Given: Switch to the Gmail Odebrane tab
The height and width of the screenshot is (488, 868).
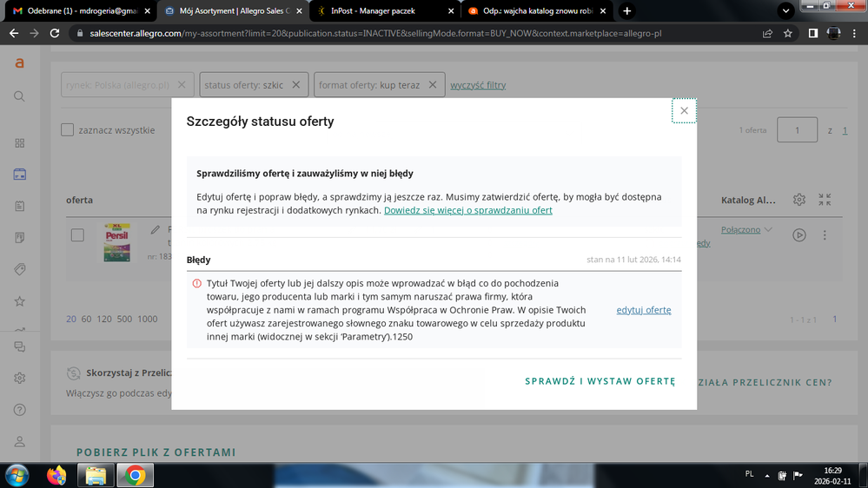Looking at the screenshot, I should 78,11.
